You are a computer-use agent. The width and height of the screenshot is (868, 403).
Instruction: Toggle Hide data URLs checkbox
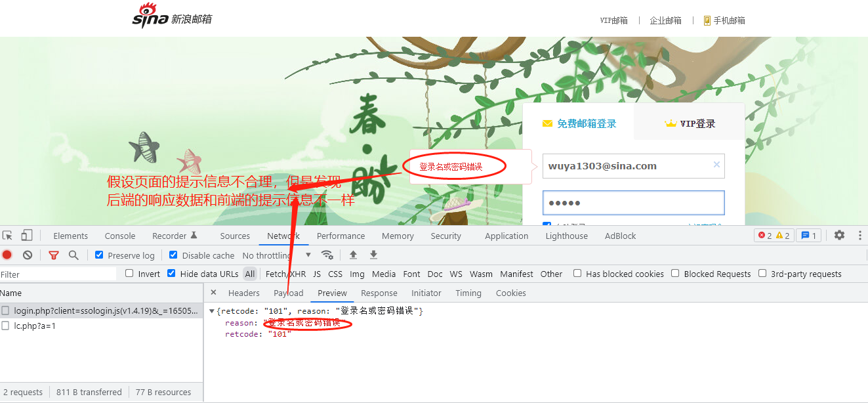pyautogui.click(x=171, y=273)
